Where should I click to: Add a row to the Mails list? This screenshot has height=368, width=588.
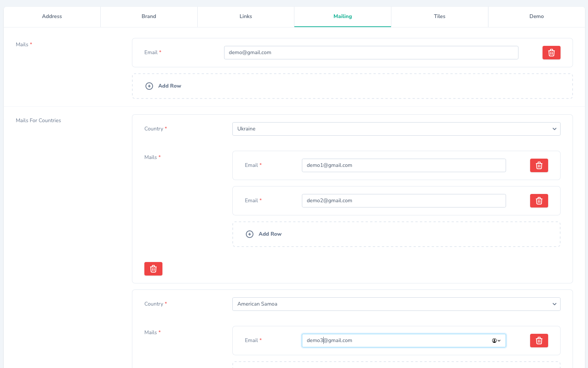352,86
